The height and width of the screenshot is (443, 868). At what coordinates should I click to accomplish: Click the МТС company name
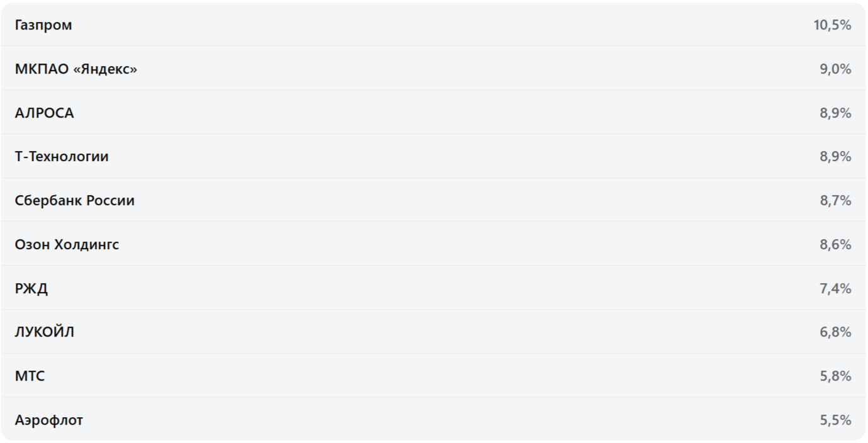(x=30, y=376)
